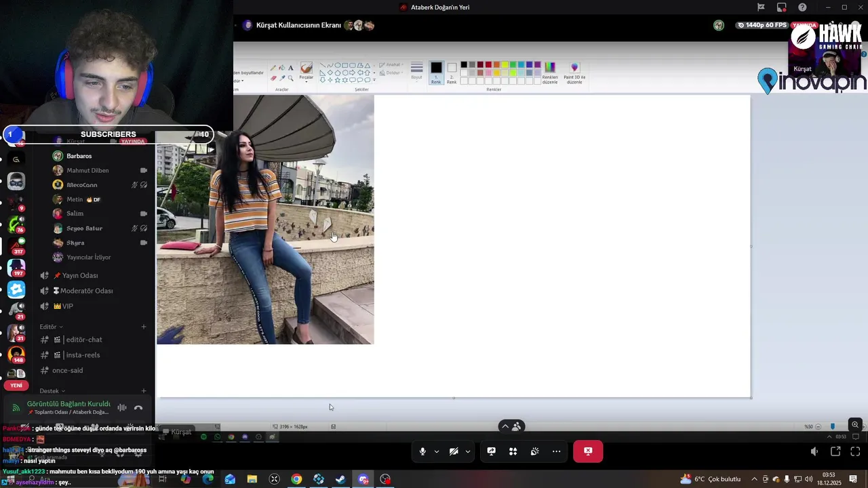This screenshot has width=868, height=488.
Task: Select the Paint magnifier tool
Action: pos(291,78)
